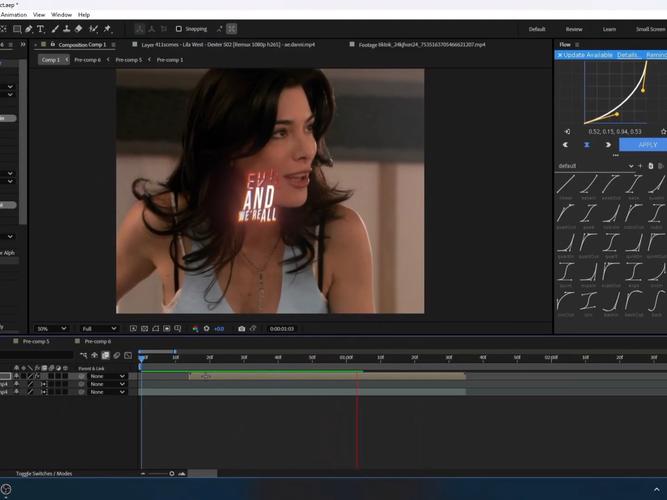Take a snapshot with the camera icon
Screen dimensions: 667x500
tap(242, 329)
